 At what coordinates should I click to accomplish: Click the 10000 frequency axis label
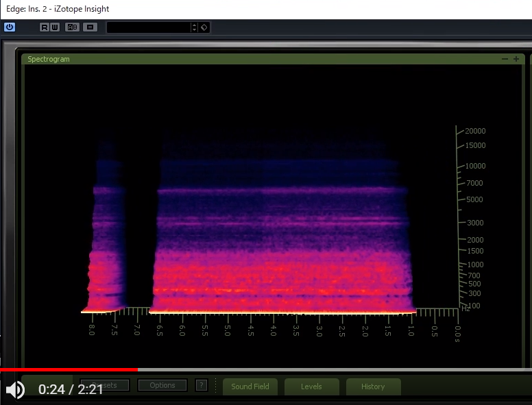(475, 166)
